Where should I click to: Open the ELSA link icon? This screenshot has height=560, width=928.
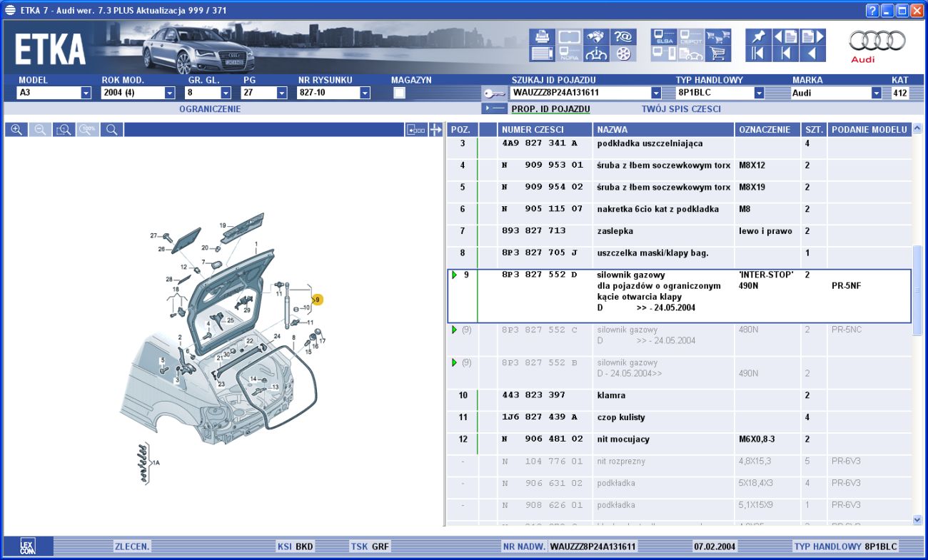(664, 36)
